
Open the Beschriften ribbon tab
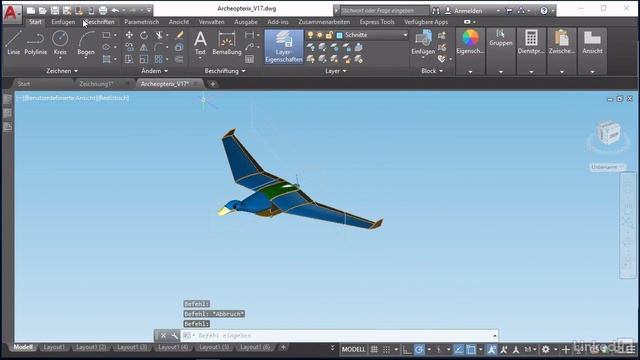point(99,22)
